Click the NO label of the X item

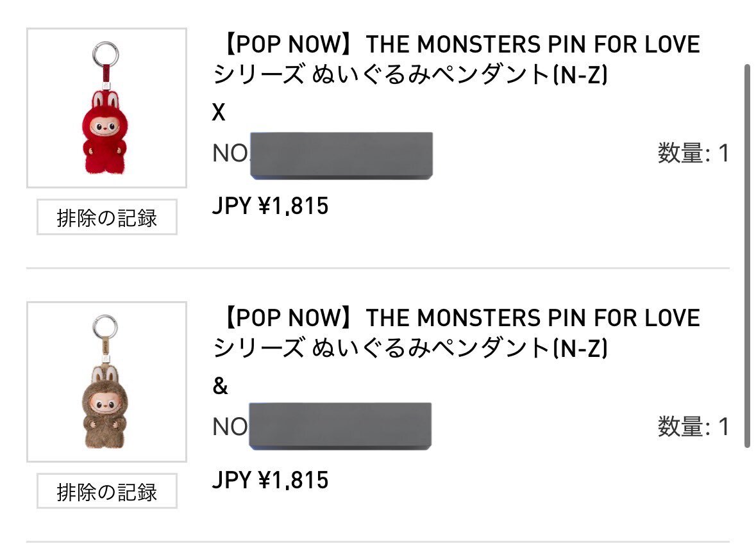(230, 154)
